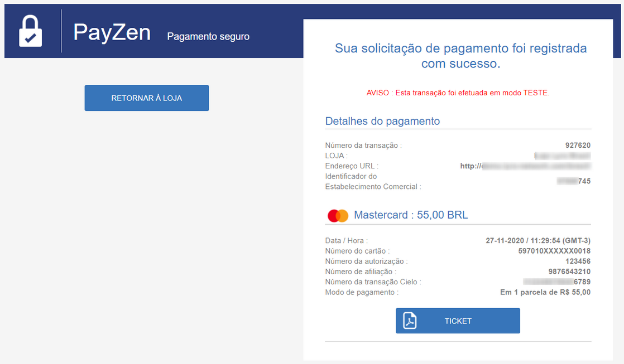Download the TICKET receipt

coord(458,321)
